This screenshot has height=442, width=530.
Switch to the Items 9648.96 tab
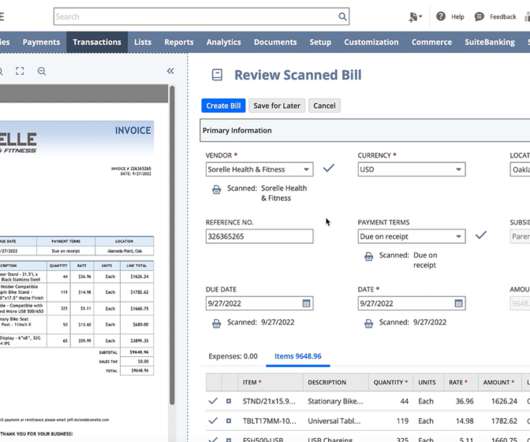click(x=298, y=356)
